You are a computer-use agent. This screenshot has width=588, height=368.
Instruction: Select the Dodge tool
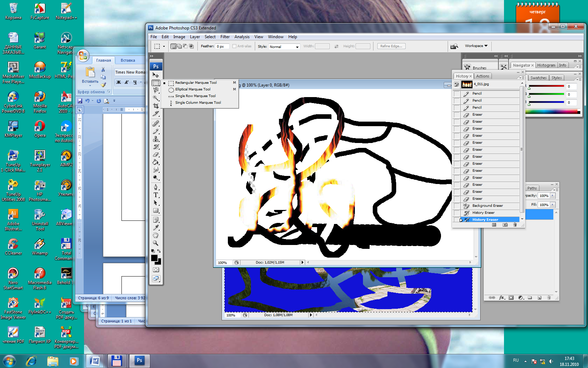click(156, 177)
